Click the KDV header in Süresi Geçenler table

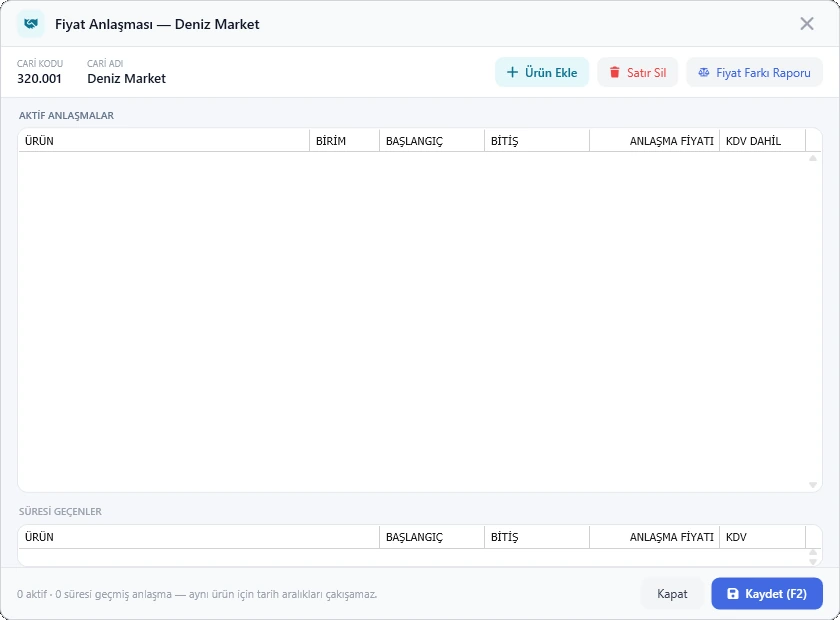tap(762, 537)
